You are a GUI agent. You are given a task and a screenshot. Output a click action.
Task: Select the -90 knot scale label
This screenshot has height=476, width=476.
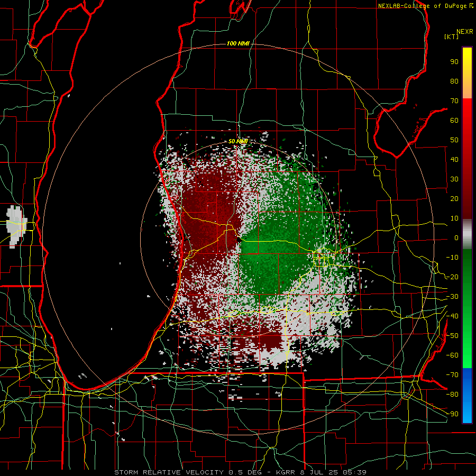[452, 414]
